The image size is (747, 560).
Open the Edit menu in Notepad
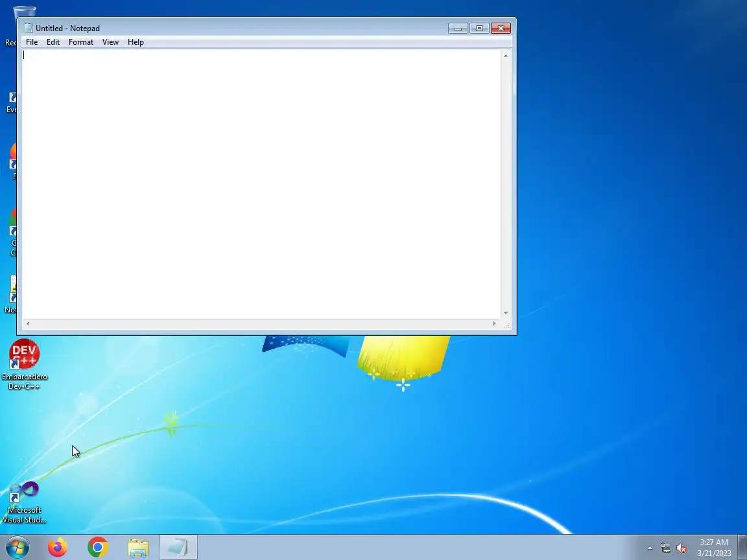(53, 42)
